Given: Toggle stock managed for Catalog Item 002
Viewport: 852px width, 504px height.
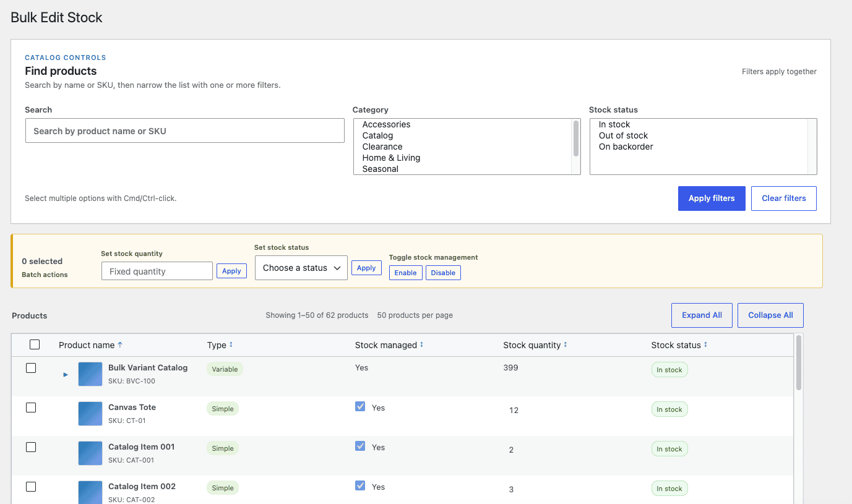Looking at the screenshot, I should point(360,485).
